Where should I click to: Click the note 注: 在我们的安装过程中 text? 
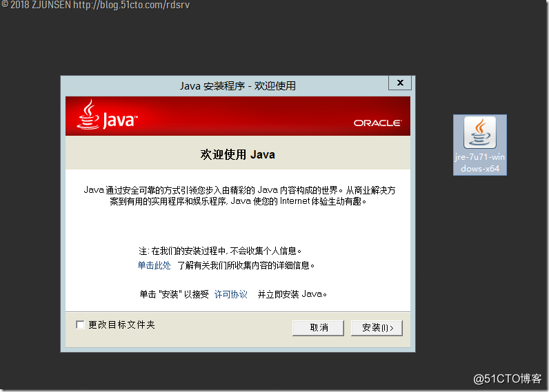tap(220, 251)
